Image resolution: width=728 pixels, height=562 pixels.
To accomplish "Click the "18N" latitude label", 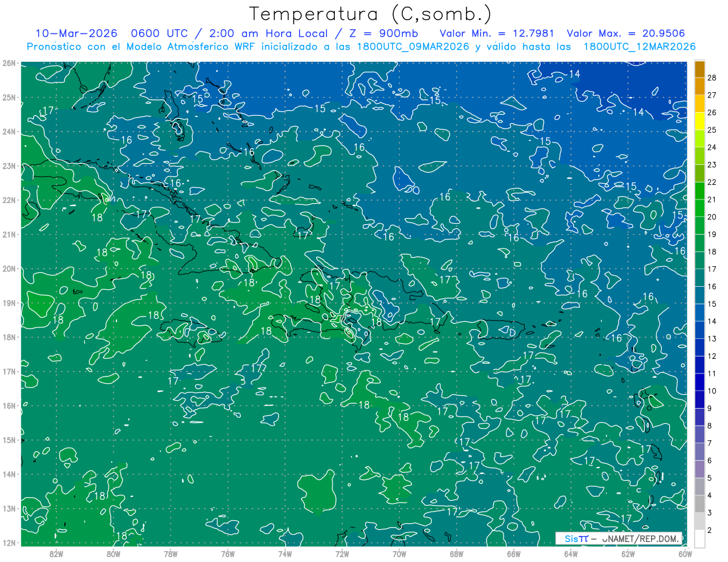I will tap(8, 337).
